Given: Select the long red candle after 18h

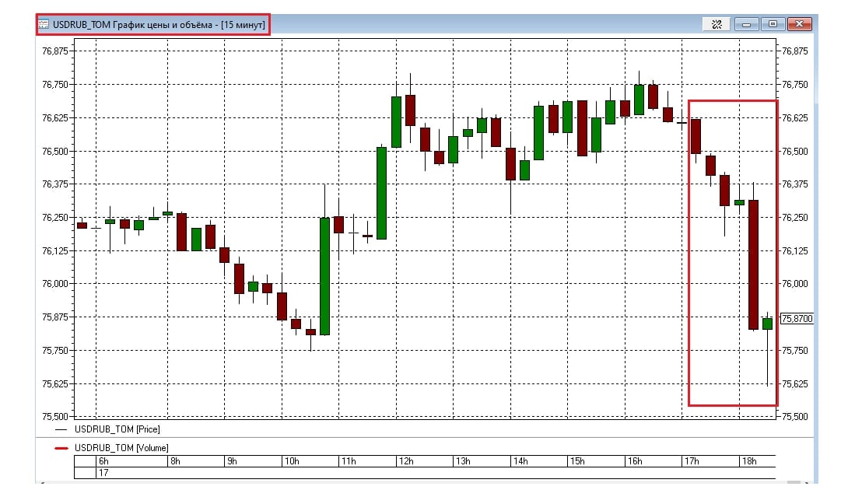Looking at the screenshot, I should pos(754,265).
